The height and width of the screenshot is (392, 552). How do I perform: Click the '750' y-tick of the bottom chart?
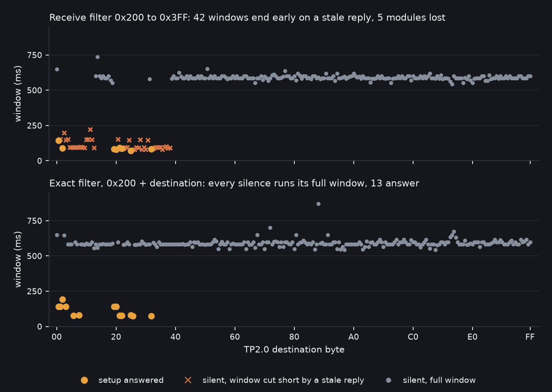click(x=35, y=221)
